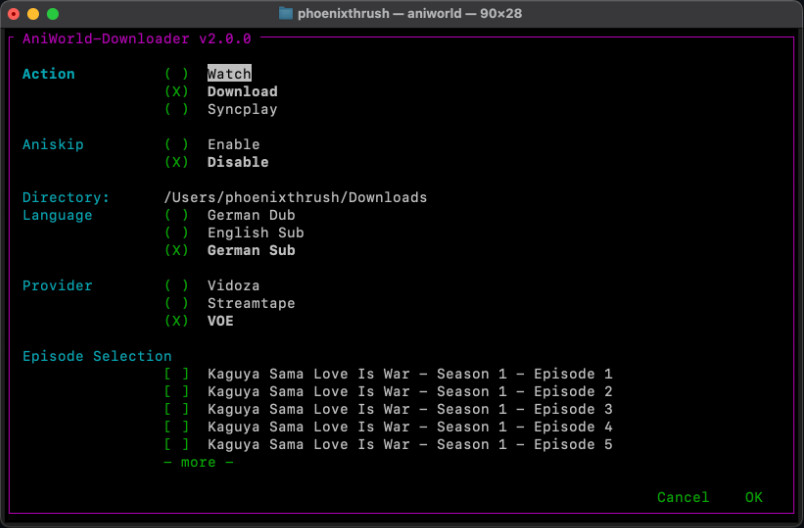
Task: Select Disable under Aniskip
Action: pyautogui.click(x=238, y=162)
